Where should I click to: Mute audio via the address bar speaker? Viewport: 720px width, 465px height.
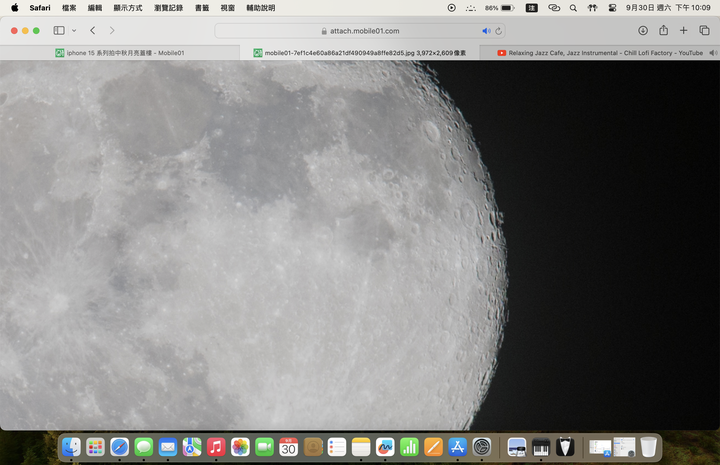tap(486, 31)
